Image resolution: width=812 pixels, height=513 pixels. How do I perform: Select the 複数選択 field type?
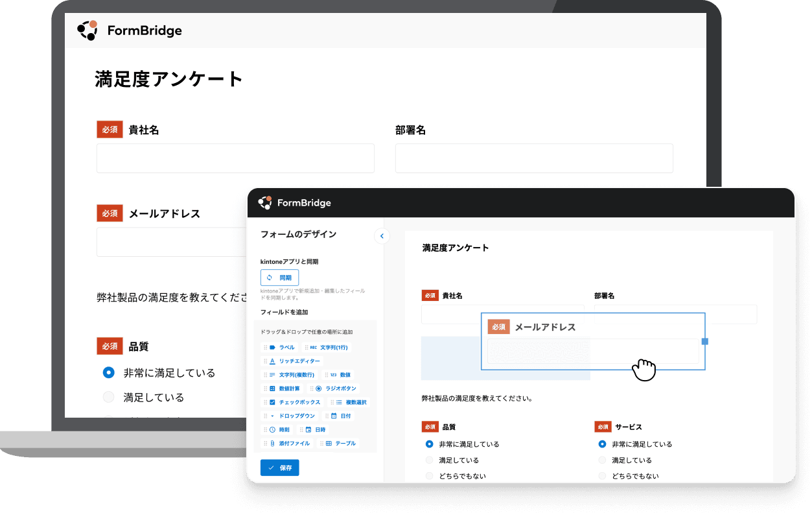349,402
